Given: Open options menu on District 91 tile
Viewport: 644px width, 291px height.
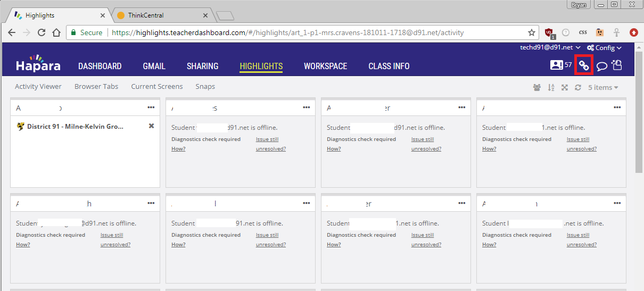Looking at the screenshot, I should [x=151, y=107].
